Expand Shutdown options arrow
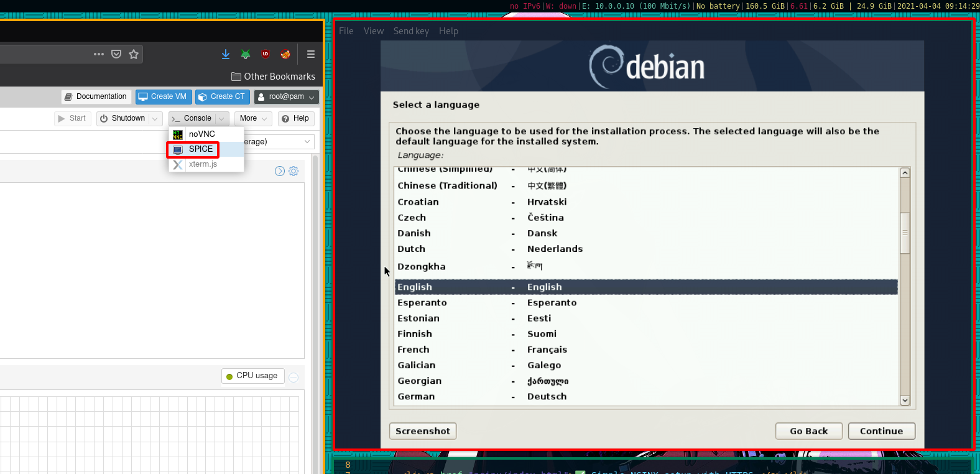The height and width of the screenshot is (474, 980). [x=155, y=118]
